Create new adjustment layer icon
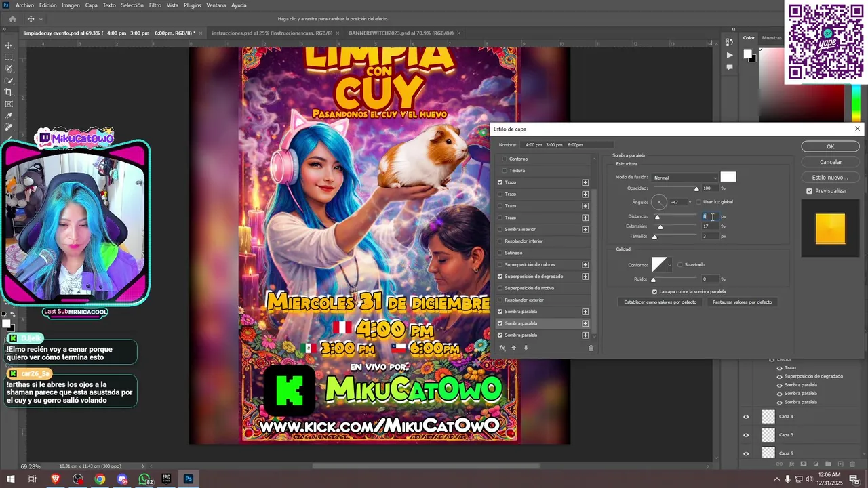Viewport: 868px width, 488px height. [x=816, y=464]
